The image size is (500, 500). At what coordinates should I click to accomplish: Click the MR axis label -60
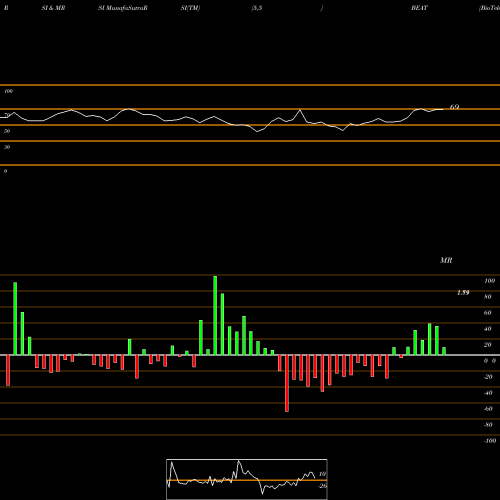[488, 409]
